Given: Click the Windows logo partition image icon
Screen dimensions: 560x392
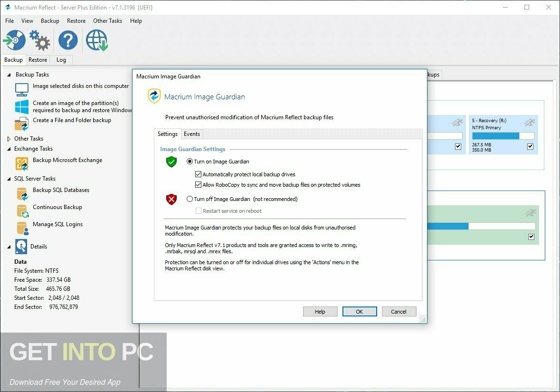Looking at the screenshot, I should click(x=22, y=106).
